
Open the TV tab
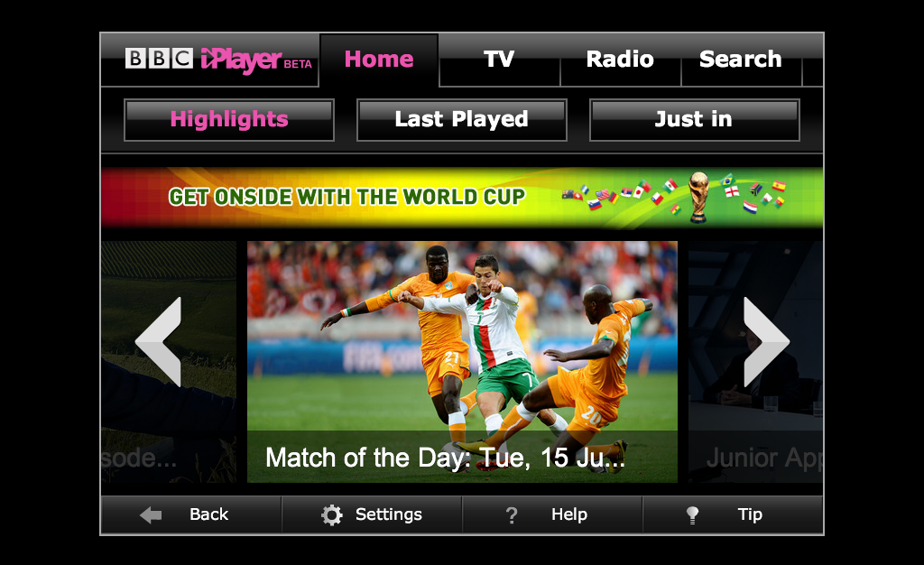pos(499,60)
